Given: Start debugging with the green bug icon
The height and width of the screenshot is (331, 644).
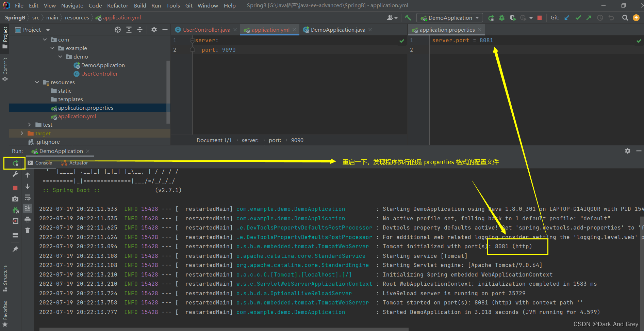Looking at the screenshot, I should (502, 18).
